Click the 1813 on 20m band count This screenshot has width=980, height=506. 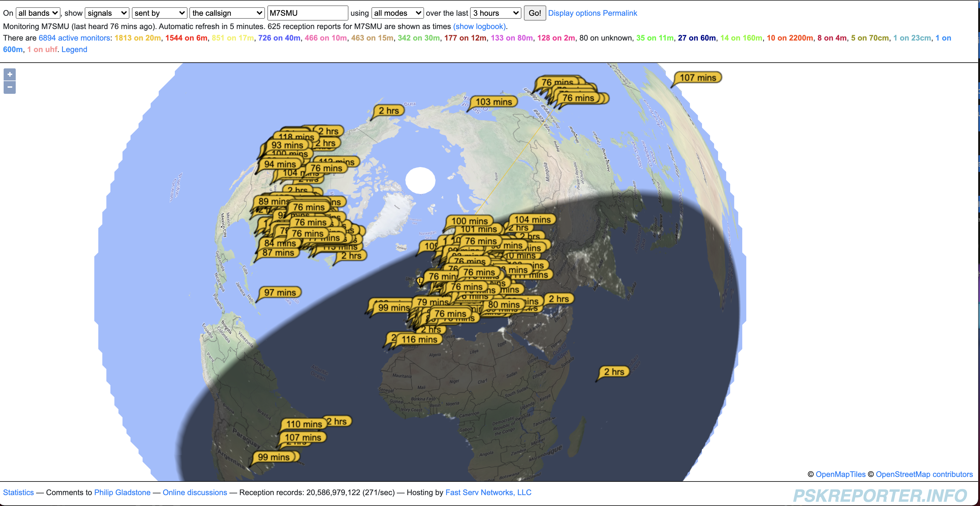click(138, 38)
